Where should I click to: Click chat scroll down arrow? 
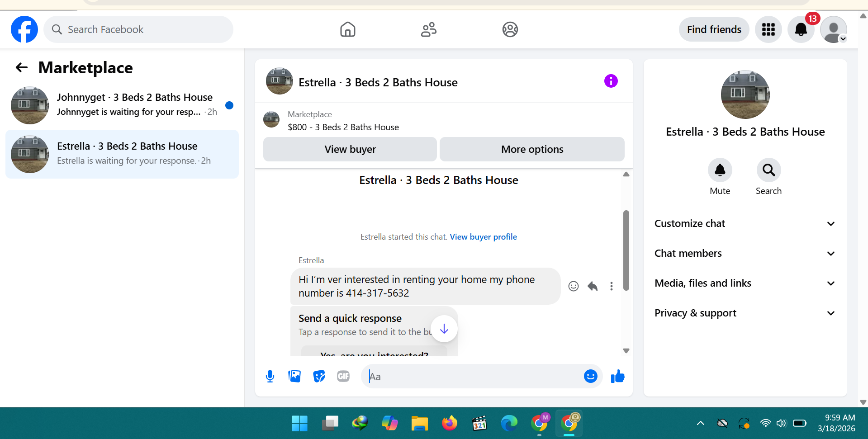click(x=626, y=351)
